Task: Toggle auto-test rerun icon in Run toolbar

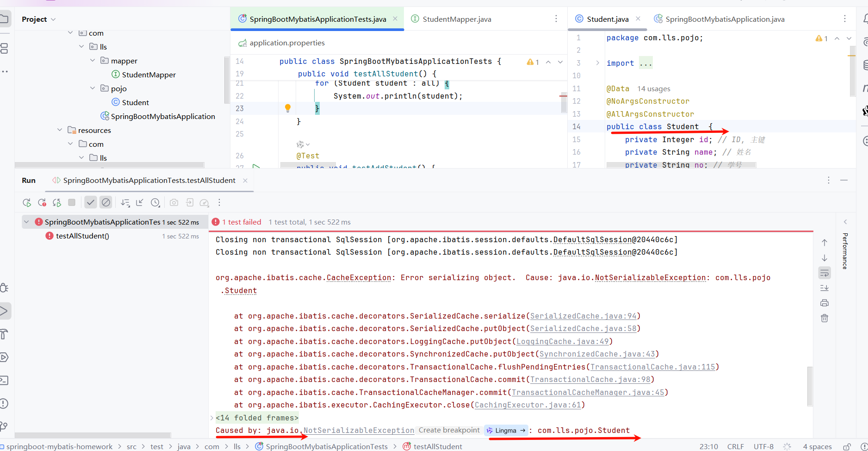Action: 57,202
